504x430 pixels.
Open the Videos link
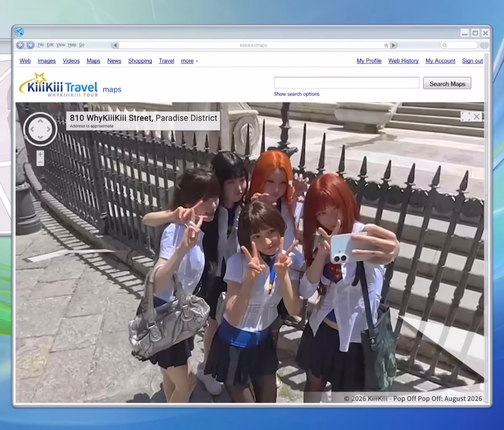pos(71,61)
